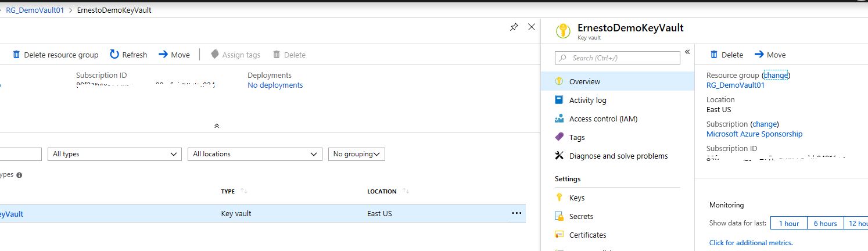The image size is (868, 251).
Task: Click Move in the resource group toolbar
Action: pos(174,55)
